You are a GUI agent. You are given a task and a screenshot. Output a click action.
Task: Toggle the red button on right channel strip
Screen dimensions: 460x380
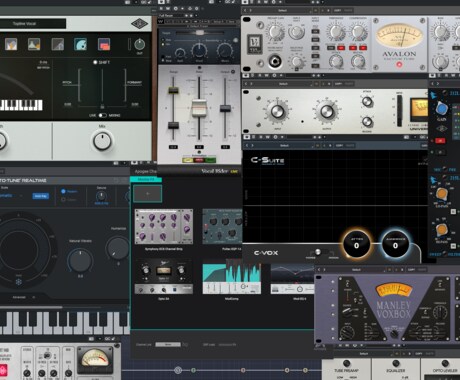441,141
